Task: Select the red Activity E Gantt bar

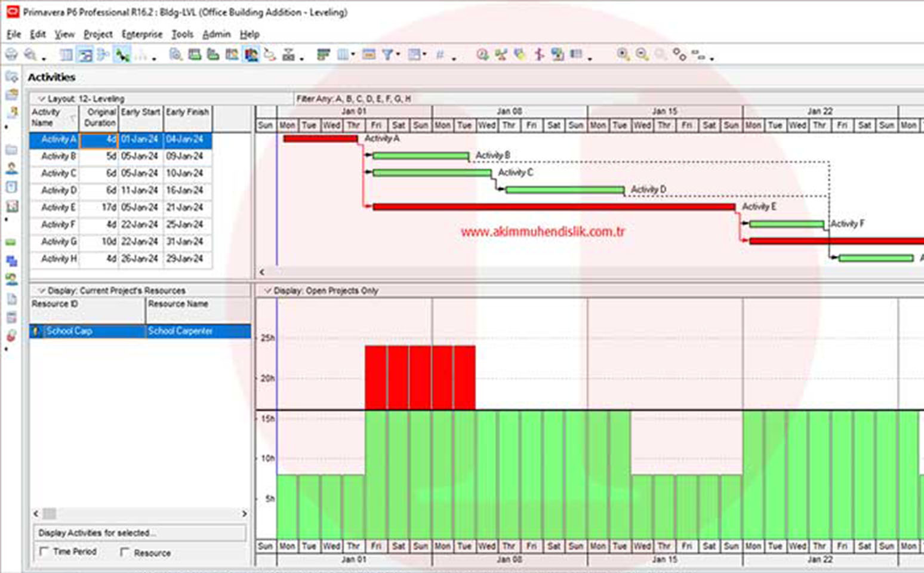Action: [x=554, y=207]
